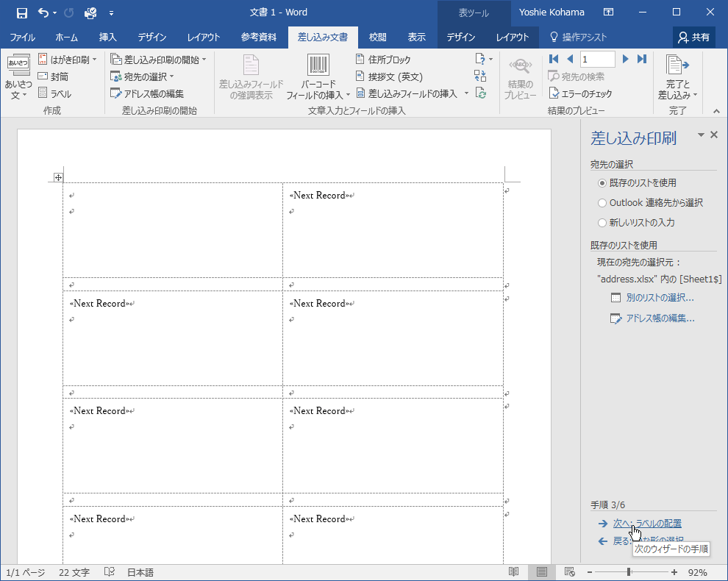Screen dimensions: 728x581
Task: Close the 差し込み印刷 task pane
Action: [x=714, y=135]
